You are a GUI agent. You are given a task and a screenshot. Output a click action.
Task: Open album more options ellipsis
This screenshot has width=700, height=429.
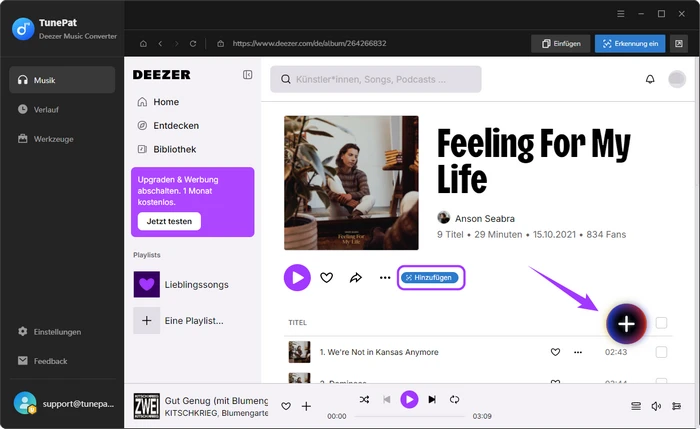click(x=385, y=278)
